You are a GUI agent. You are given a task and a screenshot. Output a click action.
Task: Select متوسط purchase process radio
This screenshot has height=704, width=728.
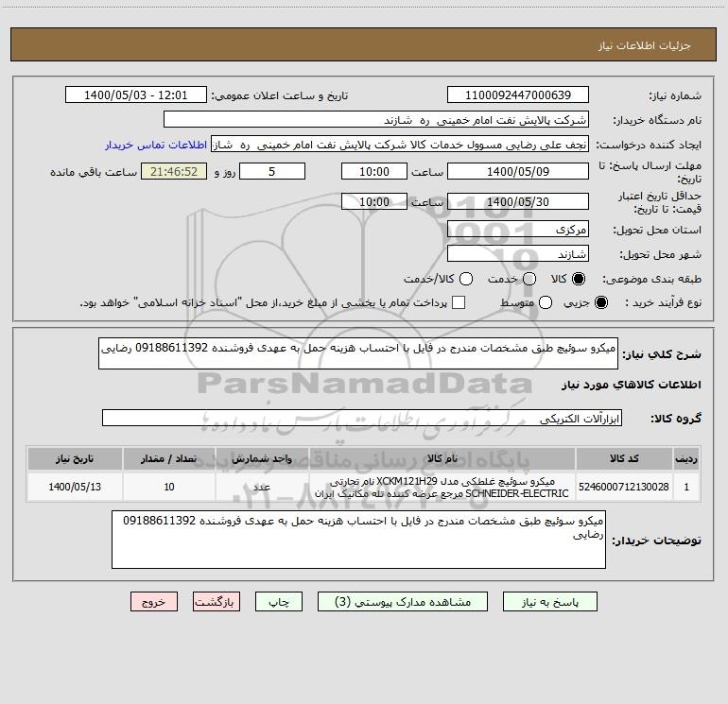click(546, 302)
